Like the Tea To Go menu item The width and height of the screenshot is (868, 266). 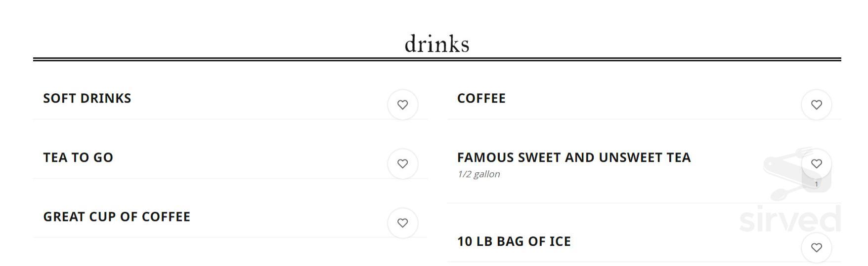(x=402, y=164)
